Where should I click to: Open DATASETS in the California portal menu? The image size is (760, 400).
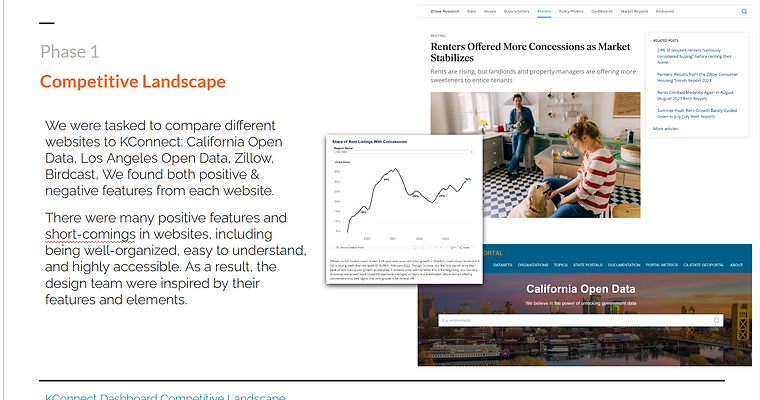(503, 265)
